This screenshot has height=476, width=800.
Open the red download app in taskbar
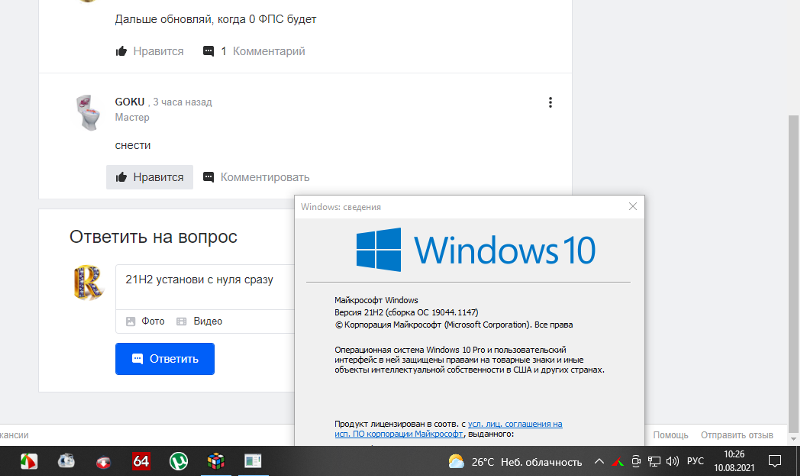point(104,462)
